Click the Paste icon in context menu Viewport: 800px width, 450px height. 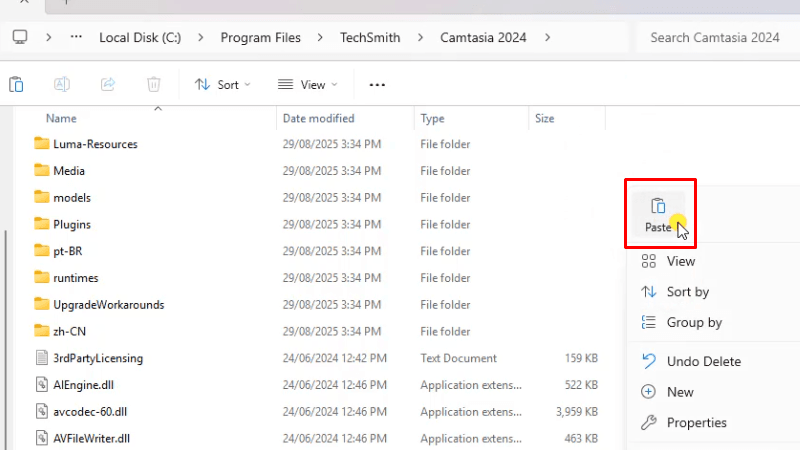(x=658, y=207)
